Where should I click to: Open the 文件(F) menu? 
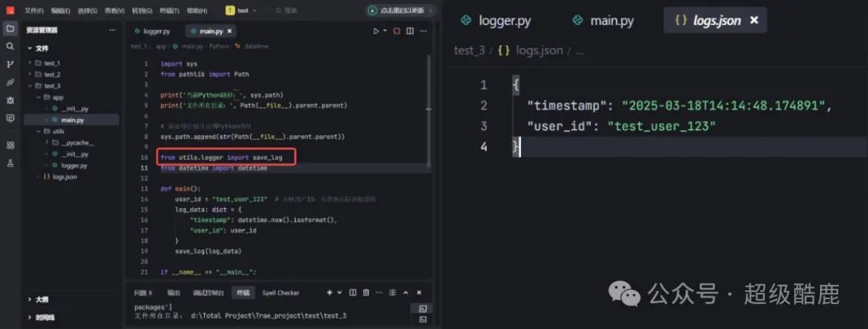(34, 10)
